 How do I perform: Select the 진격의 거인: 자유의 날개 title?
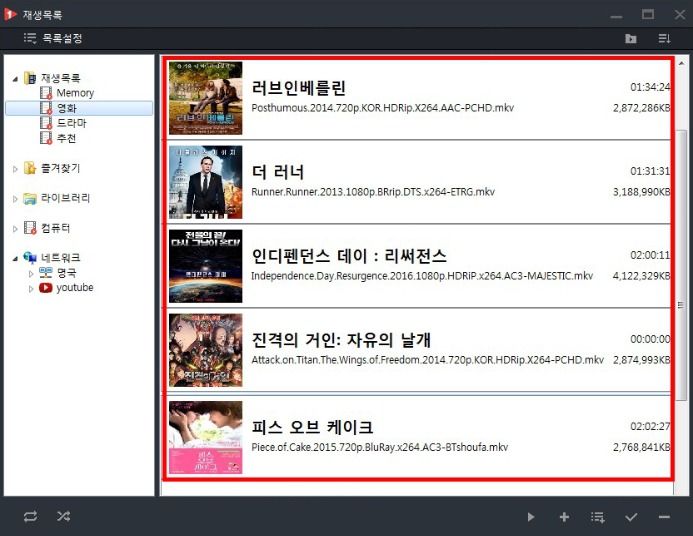[x=341, y=340]
